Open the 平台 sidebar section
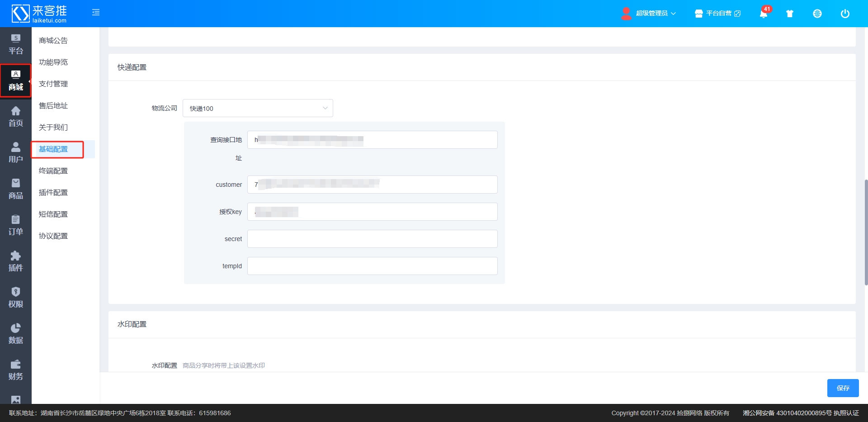The height and width of the screenshot is (422, 868). point(16,44)
